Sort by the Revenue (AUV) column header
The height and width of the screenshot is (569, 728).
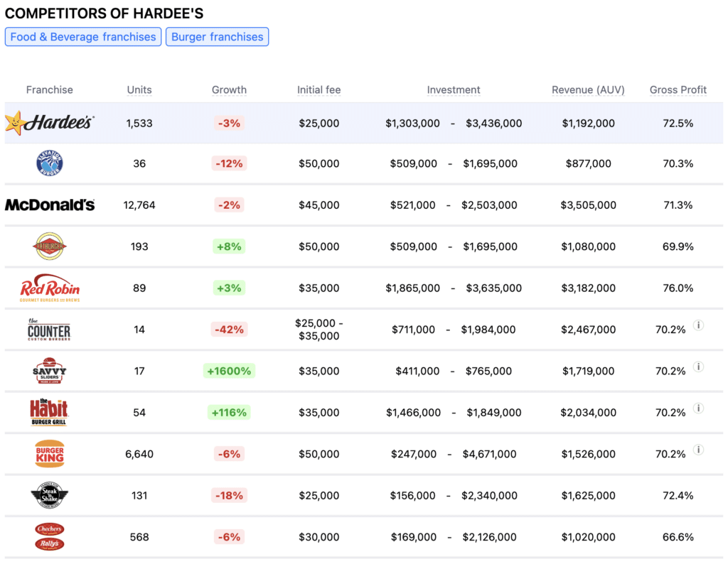point(588,90)
